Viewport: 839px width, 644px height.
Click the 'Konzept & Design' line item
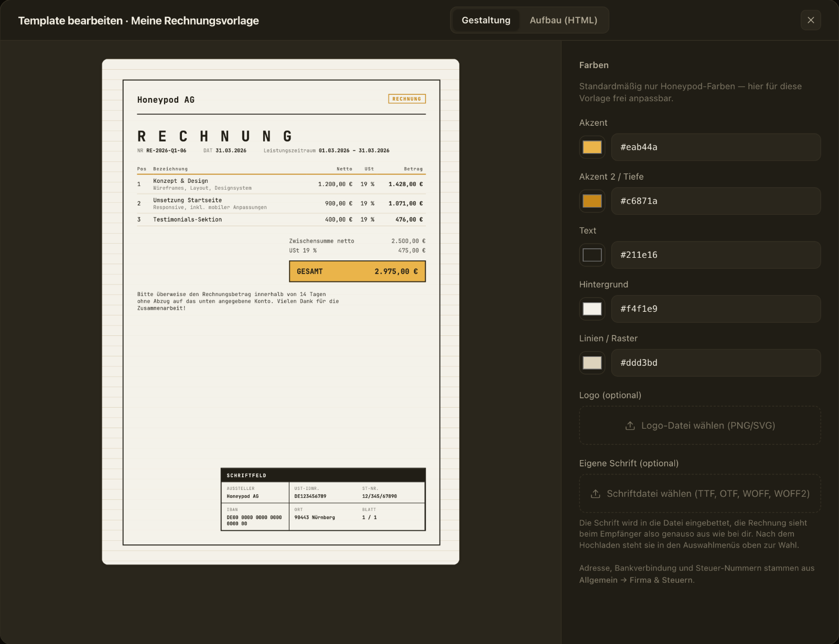pyautogui.click(x=281, y=184)
